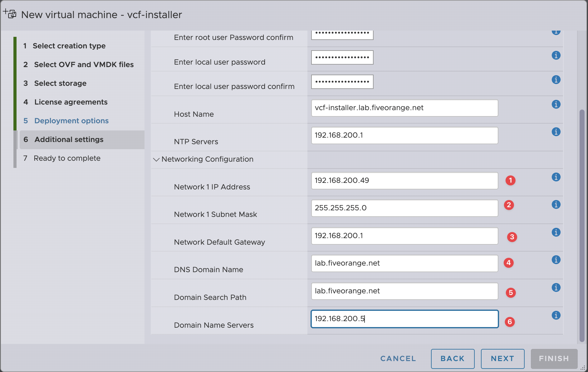
Task: Show info for Network Default Gateway
Action: click(x=556, y=232)
